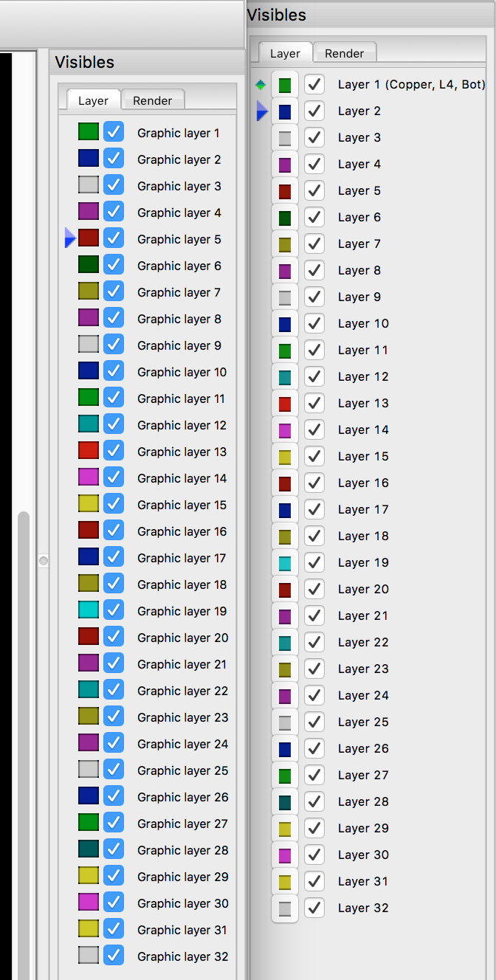The height and width of the screenshot is (980, 496).
Task: Toggle the Layer 10 visibility checkbox
Action: point(315,324)
